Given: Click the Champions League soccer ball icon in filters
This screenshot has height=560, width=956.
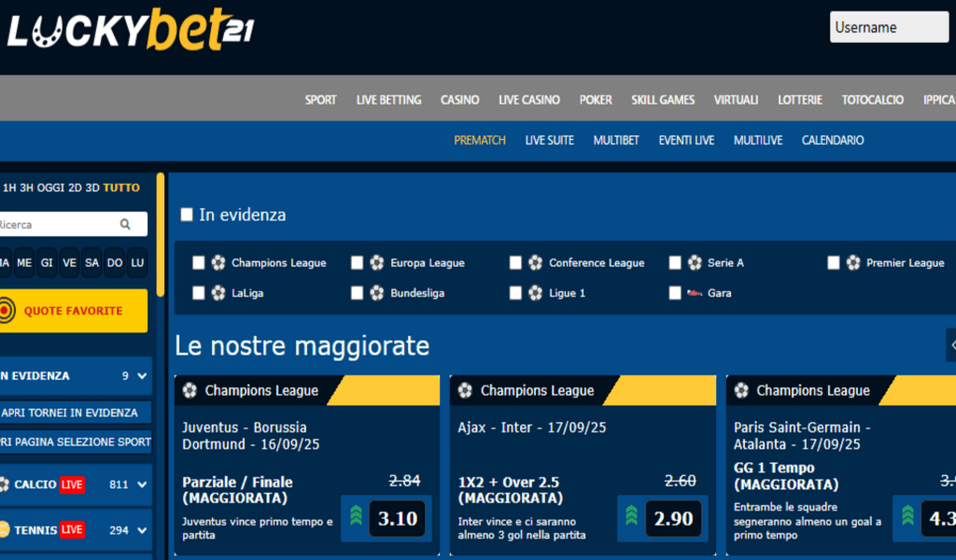Looking at the screenshot, I should tap(218, 262).
